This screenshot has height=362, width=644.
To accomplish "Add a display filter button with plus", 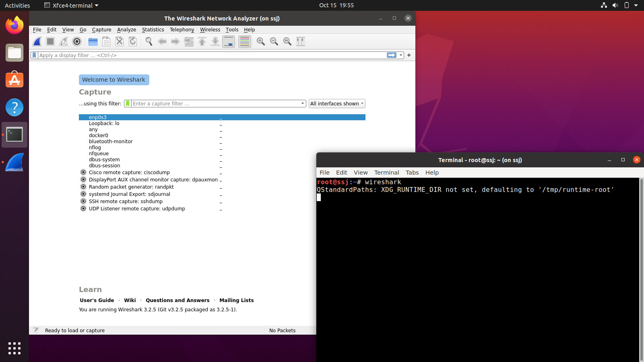I will (x=409, y=55).
